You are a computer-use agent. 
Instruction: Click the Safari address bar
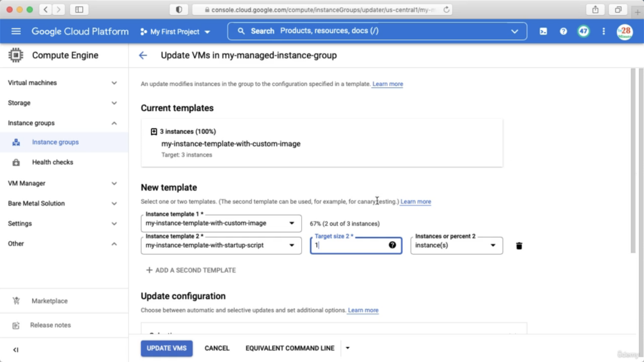click(322, 10)
